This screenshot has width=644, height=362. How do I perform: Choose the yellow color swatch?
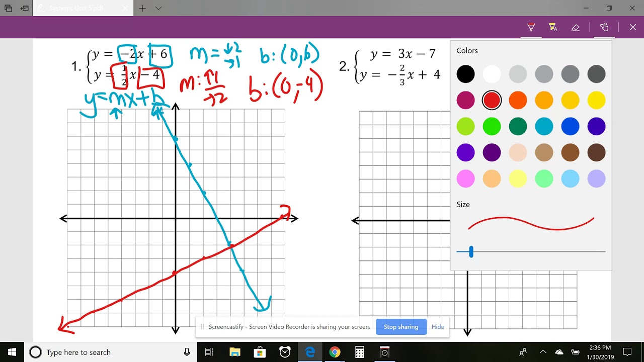[x=596, y=100]
